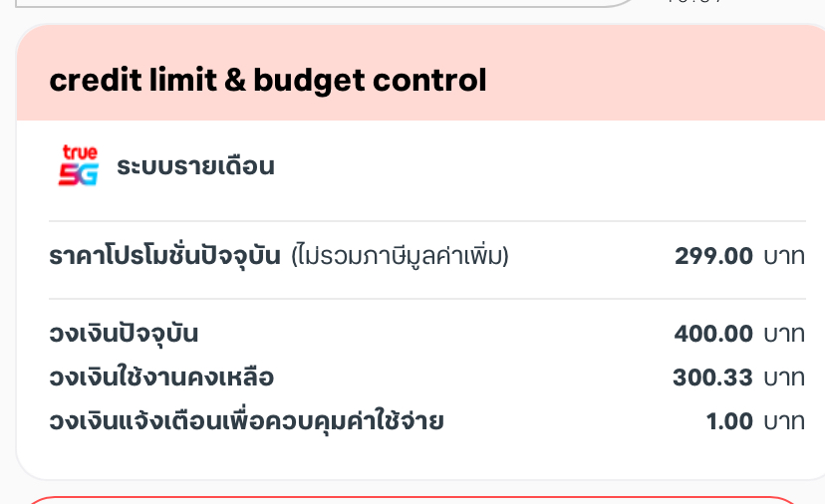Select the ระบบรายเดือน label
This screenshot has height=504, width=825.
click(x=195, y=166)
